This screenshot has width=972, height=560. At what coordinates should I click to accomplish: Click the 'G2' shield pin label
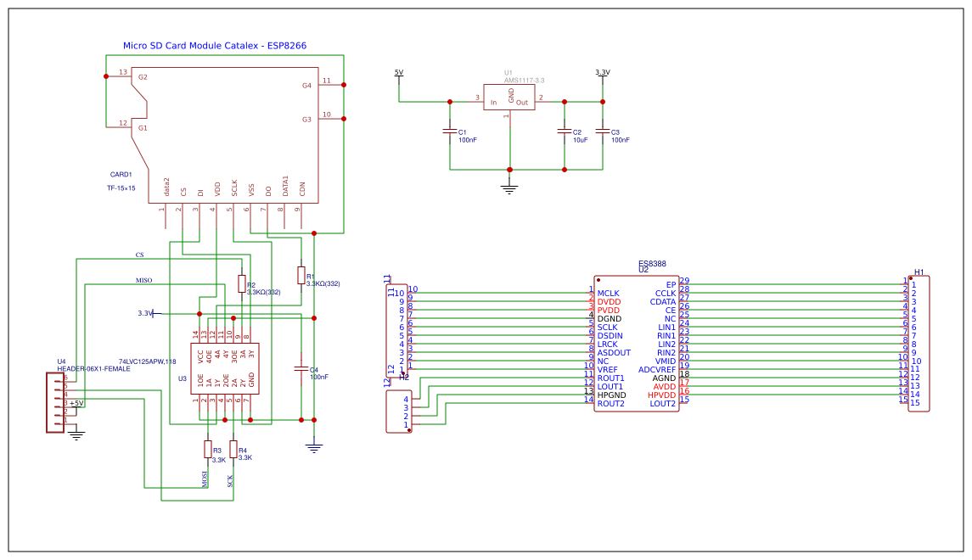pos(143,77)
